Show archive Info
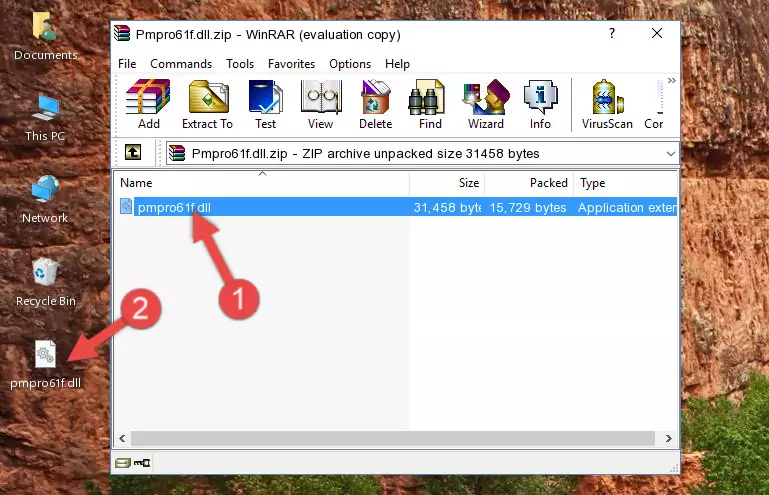Image resolution: width=769 pixels, height=495 pixels. (x=540, y=104)
